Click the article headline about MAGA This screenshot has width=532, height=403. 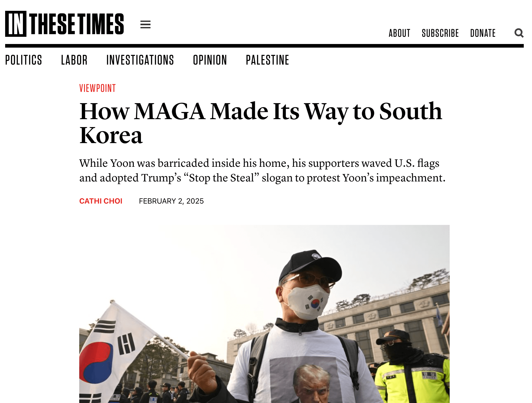261,123
